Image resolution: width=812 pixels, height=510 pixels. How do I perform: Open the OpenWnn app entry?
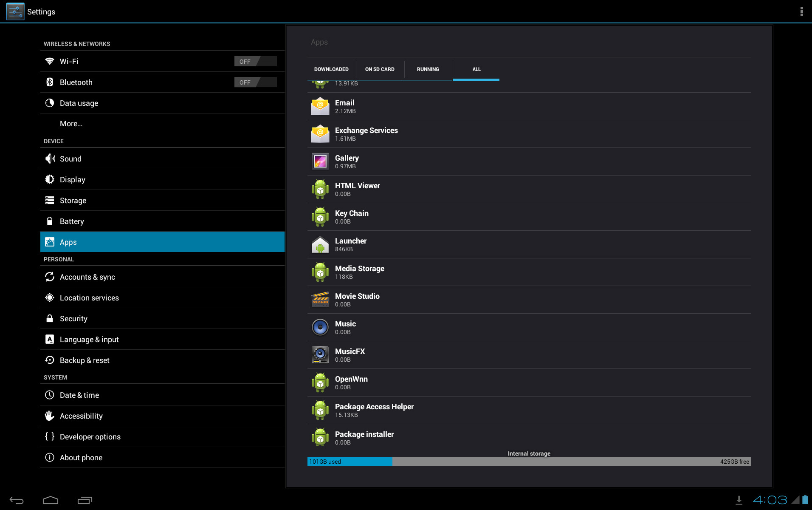tap(529, 382)
